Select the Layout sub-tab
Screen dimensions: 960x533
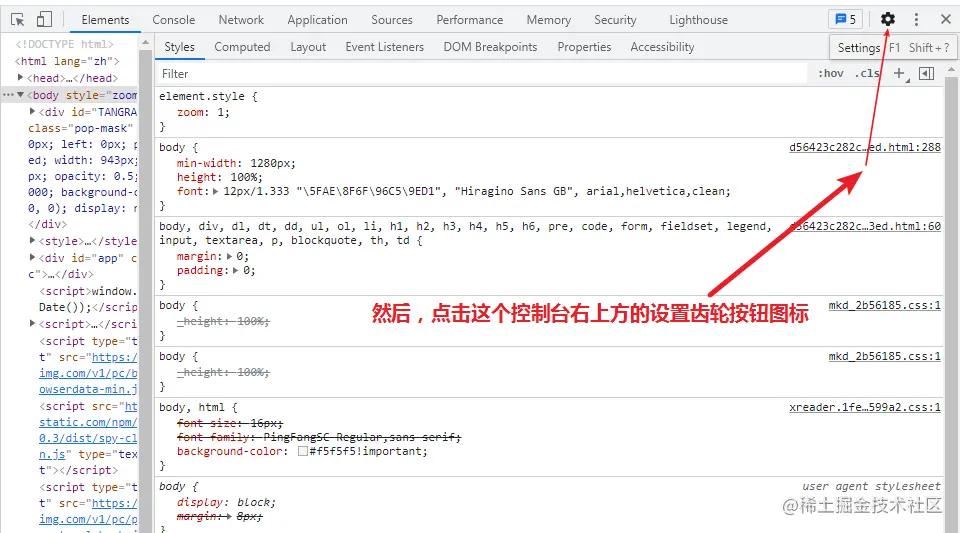(308, 47)
